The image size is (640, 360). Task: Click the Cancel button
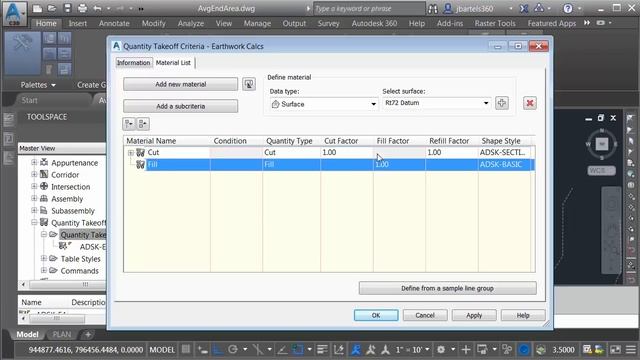[x=425, y=315]
